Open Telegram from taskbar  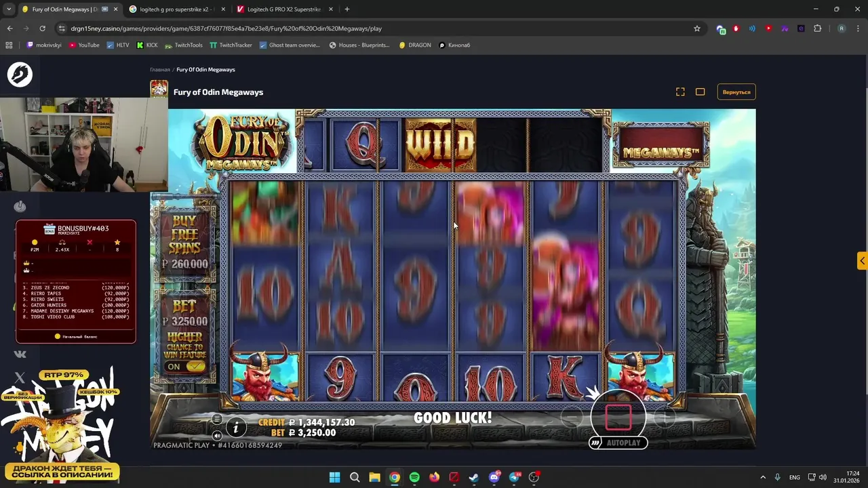514,477
